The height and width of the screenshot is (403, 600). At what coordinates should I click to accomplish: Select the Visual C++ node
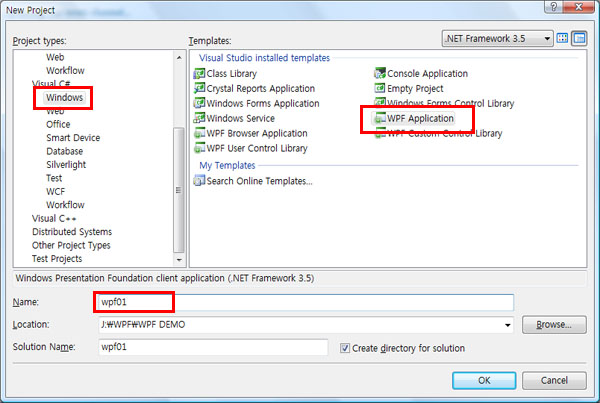[x=54, y=219]
